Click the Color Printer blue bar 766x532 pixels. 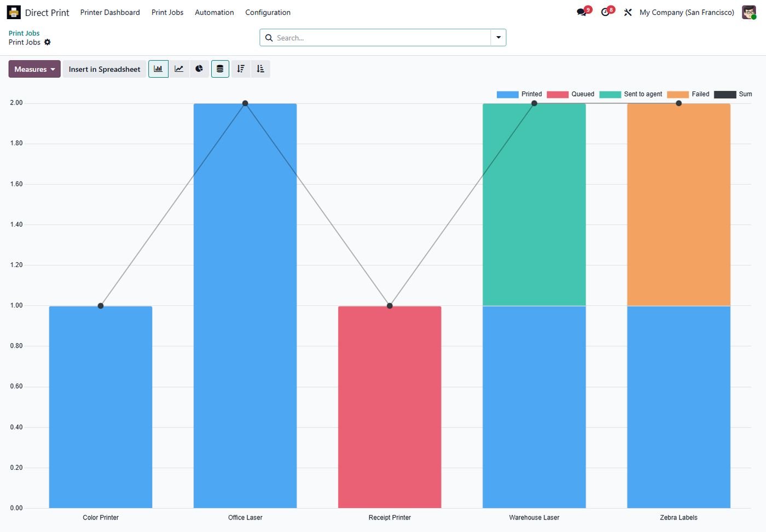[101, 407]
